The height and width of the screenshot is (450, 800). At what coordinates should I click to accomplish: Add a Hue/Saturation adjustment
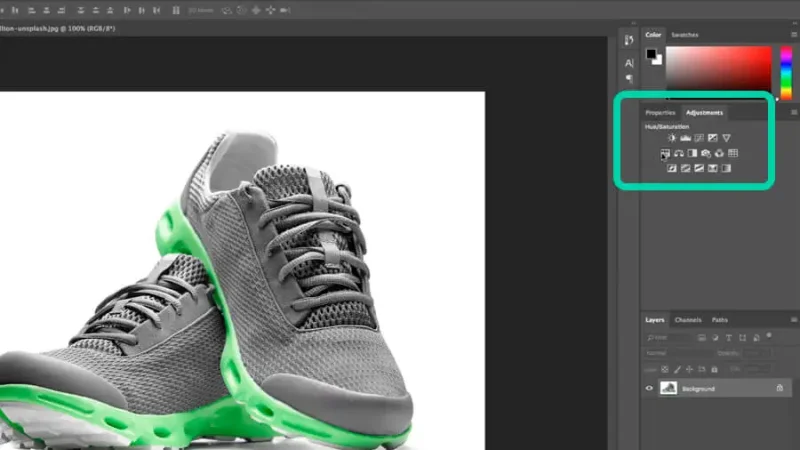coord(665,153)
